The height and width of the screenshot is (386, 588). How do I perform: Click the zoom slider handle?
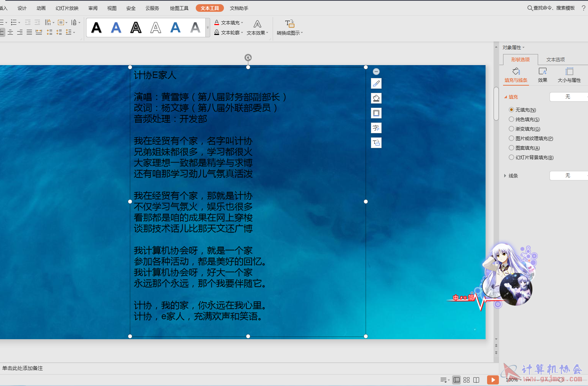(x=561, y=380)
